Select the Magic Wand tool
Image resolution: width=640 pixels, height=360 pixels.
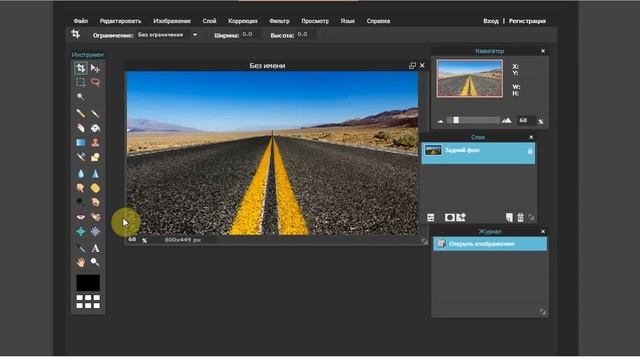point(81,97)
